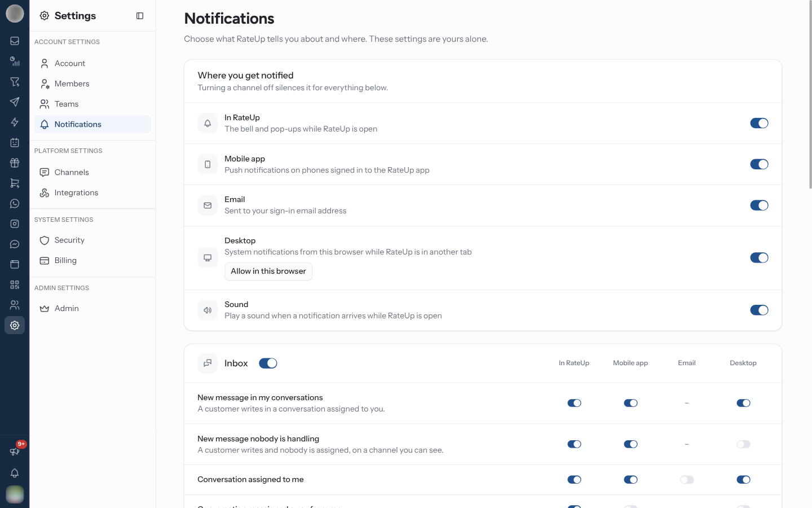Open Admin settings

coord(92,308)
